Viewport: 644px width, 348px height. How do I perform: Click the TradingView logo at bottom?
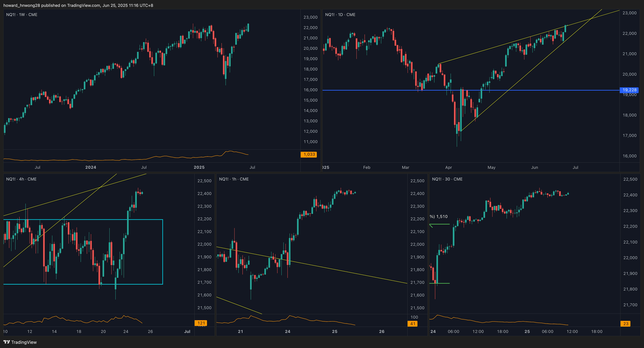(x=20, y=342)
